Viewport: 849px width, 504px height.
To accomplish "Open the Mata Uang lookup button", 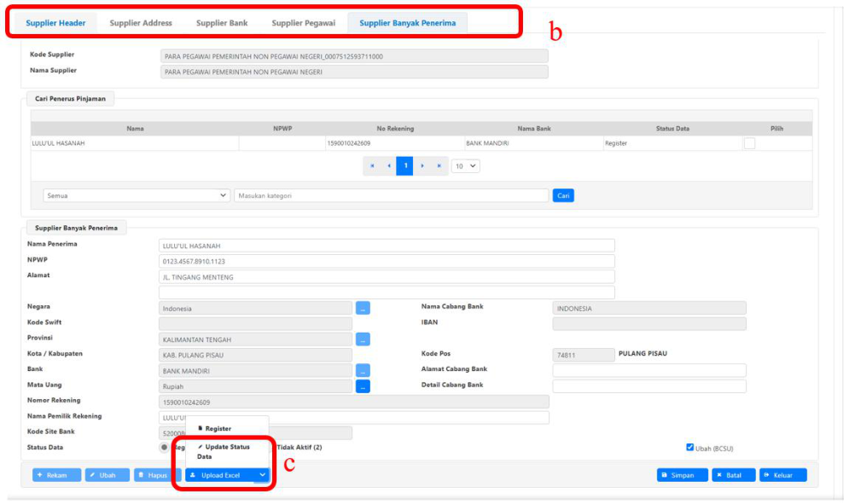I will 363,386.
